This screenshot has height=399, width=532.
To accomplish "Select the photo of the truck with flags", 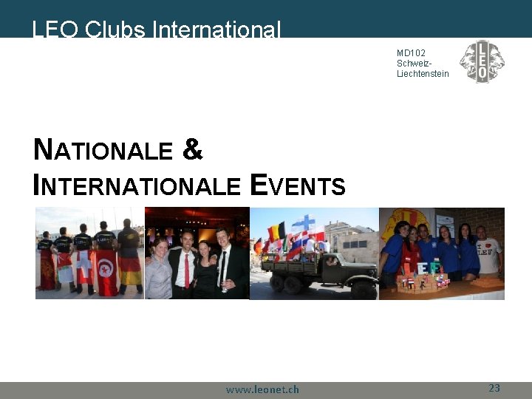I will click(314, 253).
